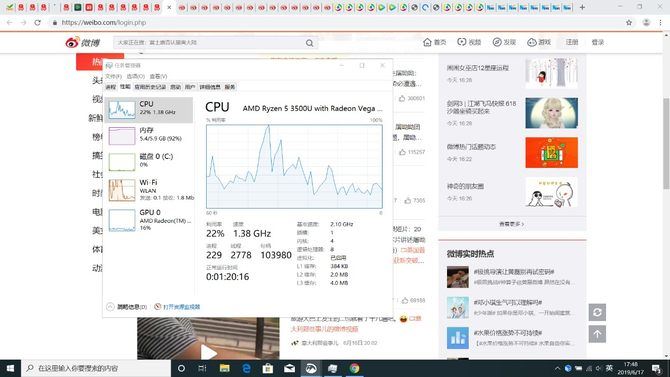
Task: Bookmark page with the star icon
Action: [629, 23]
